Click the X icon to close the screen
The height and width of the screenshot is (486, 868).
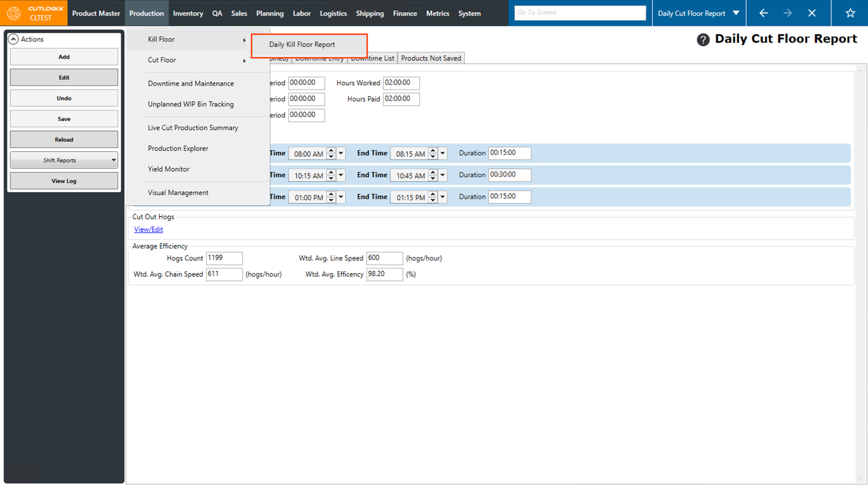812,13
